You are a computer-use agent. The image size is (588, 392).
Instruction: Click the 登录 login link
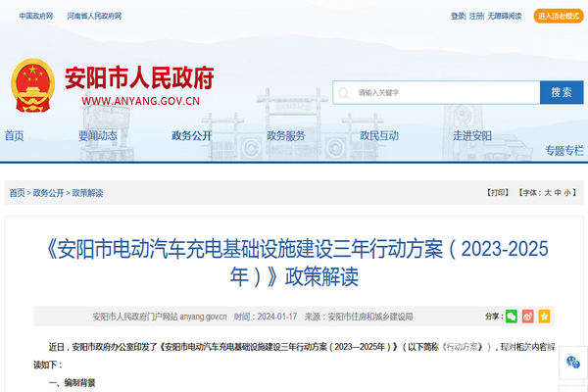click(x=458, y=17)
